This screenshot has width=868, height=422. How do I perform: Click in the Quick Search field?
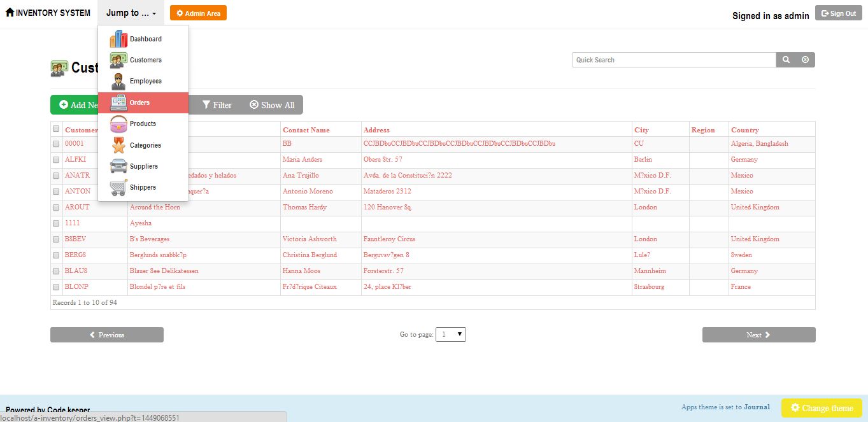(x=674, y=60)
